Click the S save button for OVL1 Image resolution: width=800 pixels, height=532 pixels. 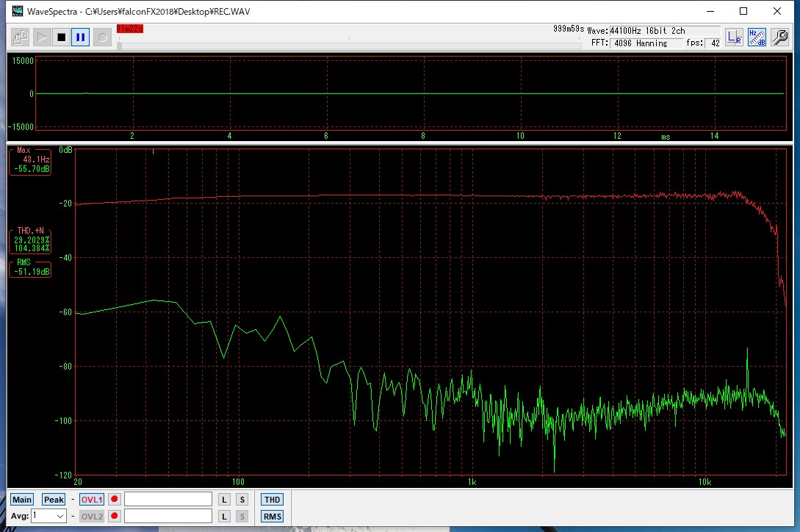coord(242,500)
